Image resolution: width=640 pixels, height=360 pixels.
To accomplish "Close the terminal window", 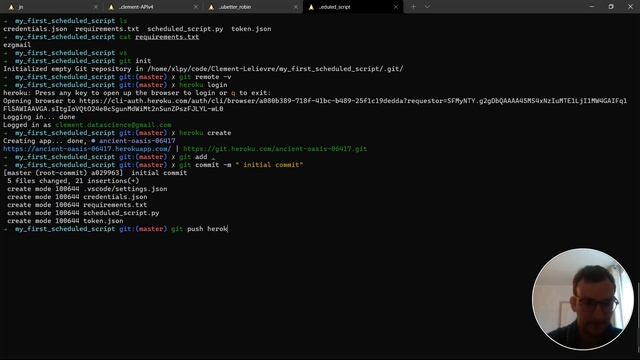I will click(x=630, y=7).
